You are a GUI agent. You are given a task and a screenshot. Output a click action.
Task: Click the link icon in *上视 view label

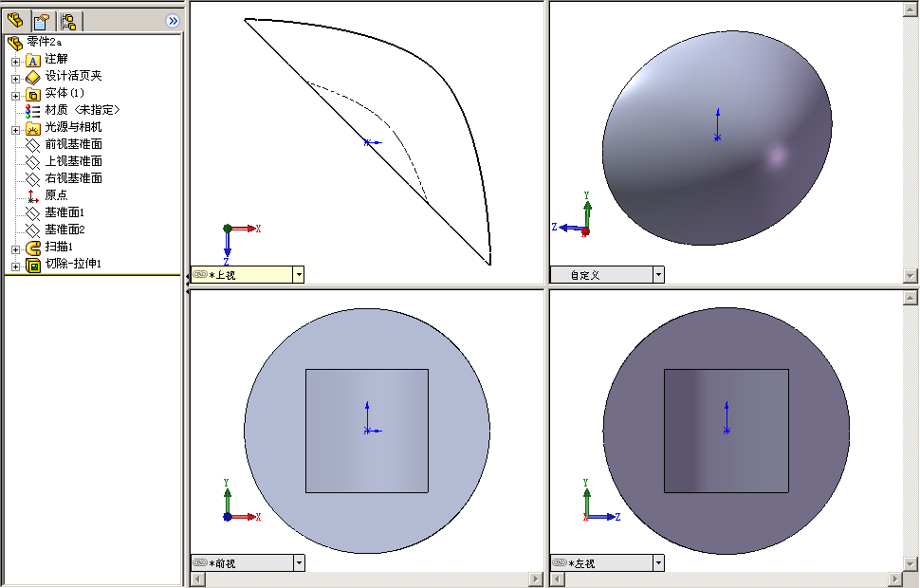200,274
